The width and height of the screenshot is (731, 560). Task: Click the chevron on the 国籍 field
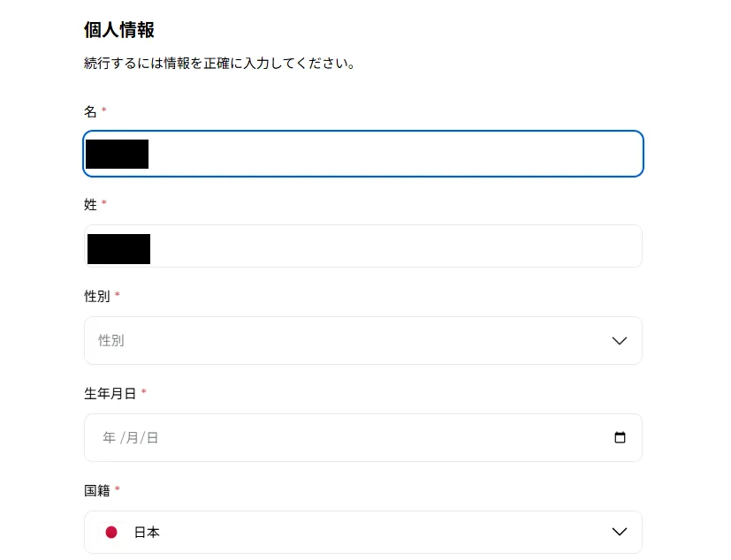coord(619,532)
